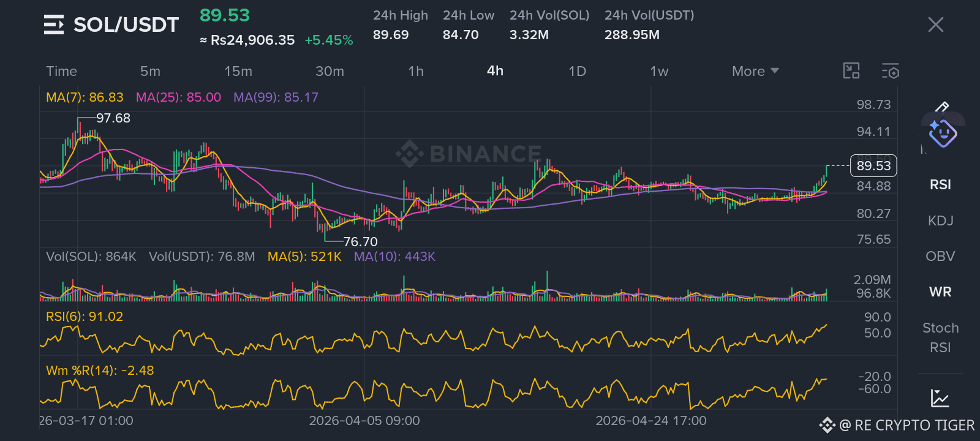
Task: Click the 24h Vol(SOL) value 3.32M
Action: pyautogui.click(x=529, y=35)
